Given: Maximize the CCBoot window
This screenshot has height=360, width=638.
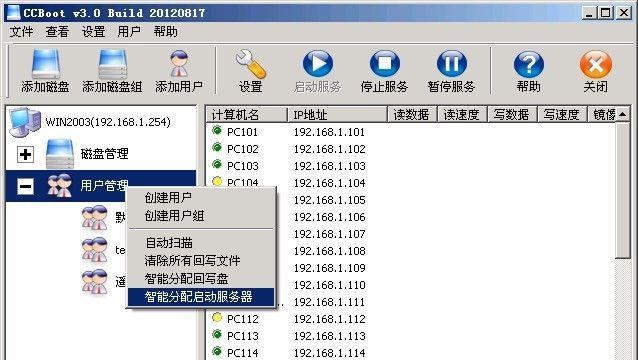Looking at the screenshot, I should coord(605,13).
